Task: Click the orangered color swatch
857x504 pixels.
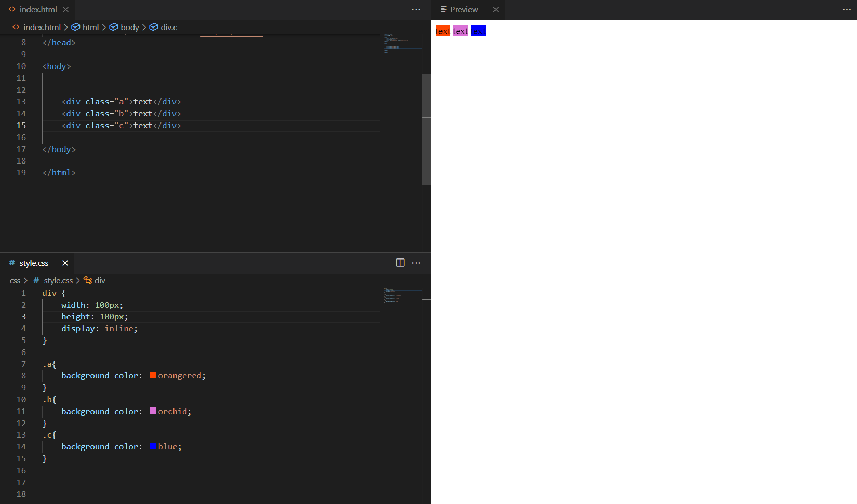Action: pos(152,374)
